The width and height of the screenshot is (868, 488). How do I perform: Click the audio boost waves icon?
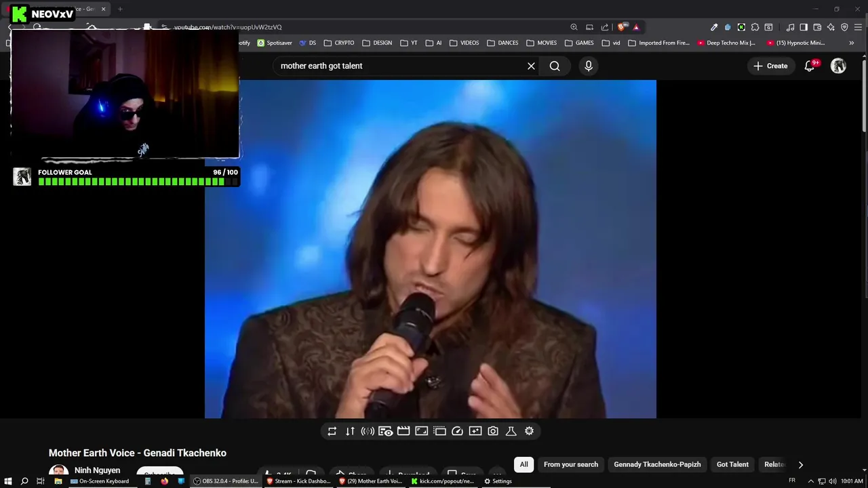(368, 431)
